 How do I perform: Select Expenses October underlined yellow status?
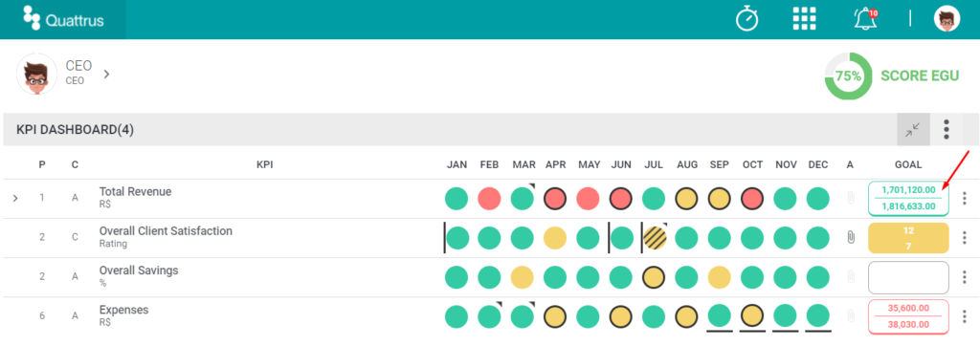(752, 316)
